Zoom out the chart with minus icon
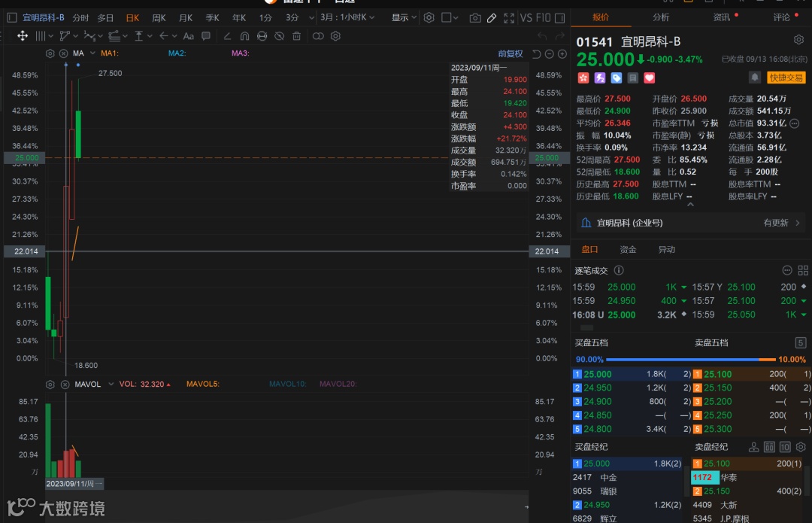The width and height of the screenshot is (812, 523). [x=550, y=54]
